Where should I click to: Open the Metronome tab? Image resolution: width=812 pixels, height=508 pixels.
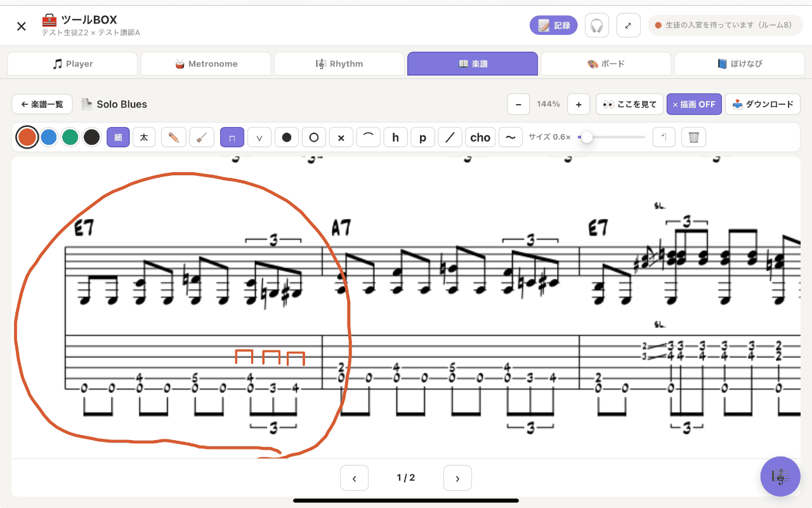206,63
